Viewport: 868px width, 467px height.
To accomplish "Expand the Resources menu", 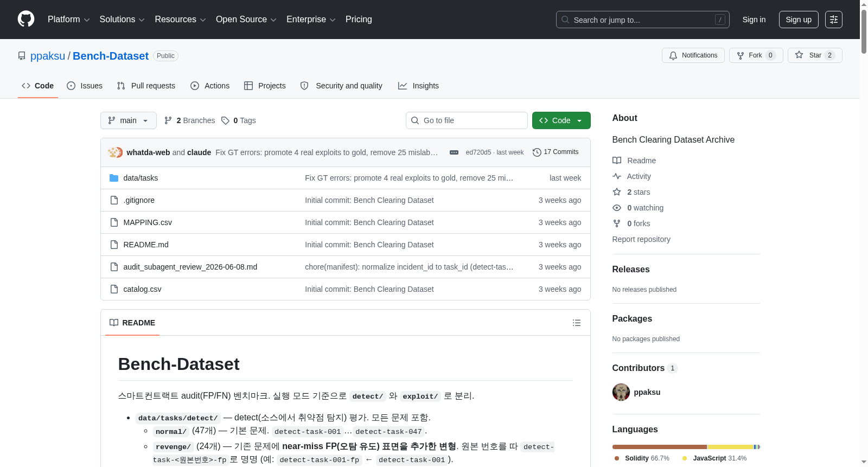I will click(180, 20).
